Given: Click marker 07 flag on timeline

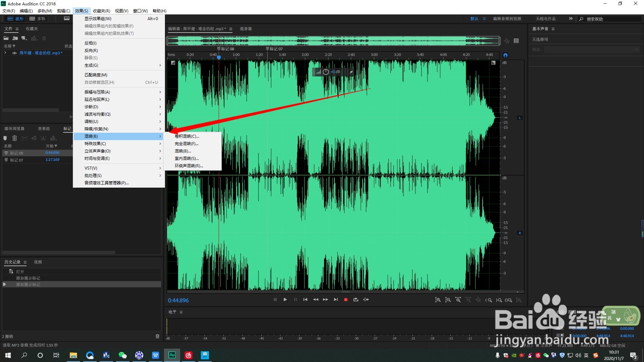Looking at the screenshot, I should [268, 49].
